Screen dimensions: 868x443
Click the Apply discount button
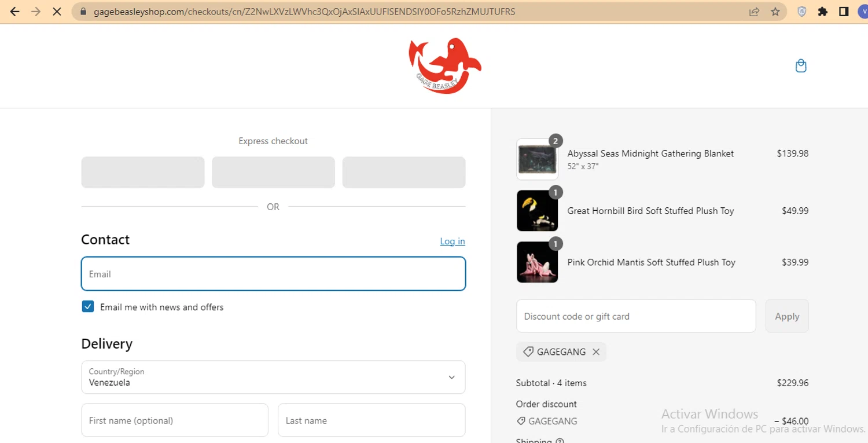[x=787, y=316]
